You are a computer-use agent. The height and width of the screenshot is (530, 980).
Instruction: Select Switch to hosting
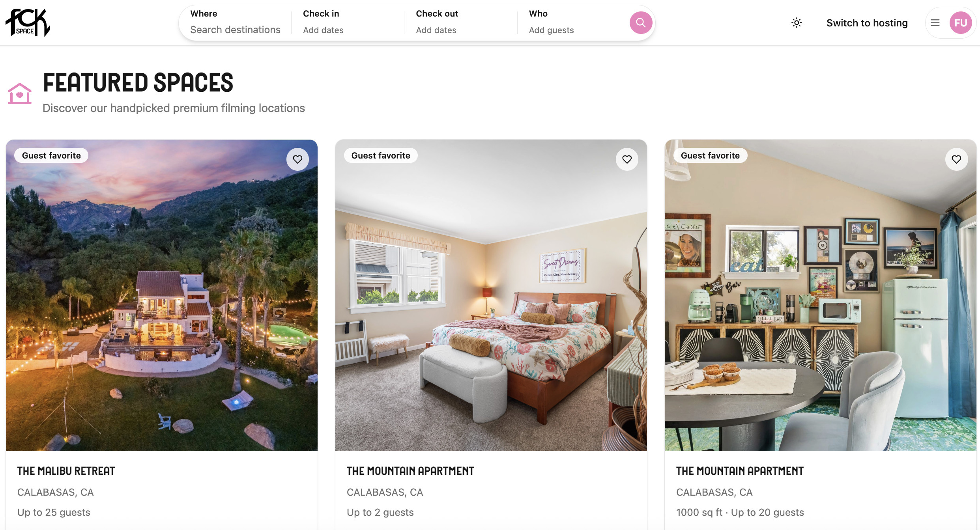[x=867, y=23]
